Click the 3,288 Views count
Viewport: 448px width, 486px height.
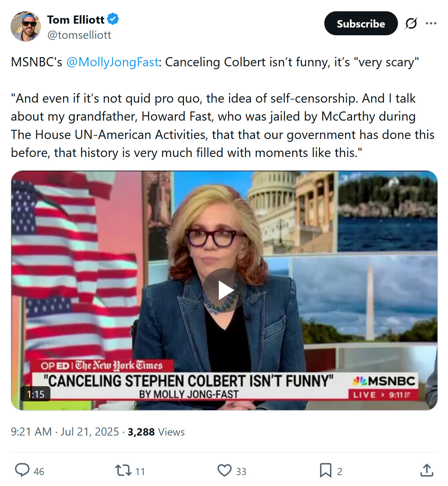pos(156,432)
